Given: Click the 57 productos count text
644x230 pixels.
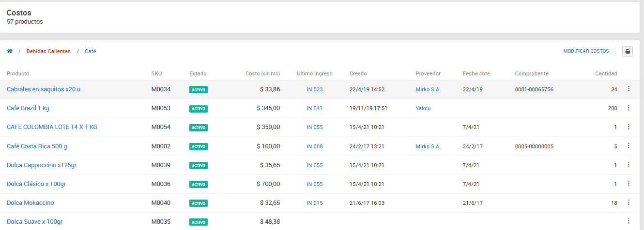Looking at the screenshot, I should tap(25, 22).
